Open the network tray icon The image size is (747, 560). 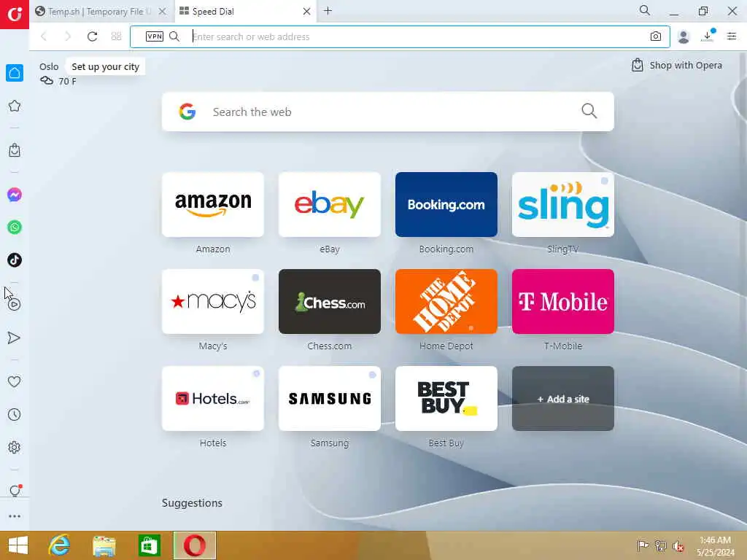[660, 545]
